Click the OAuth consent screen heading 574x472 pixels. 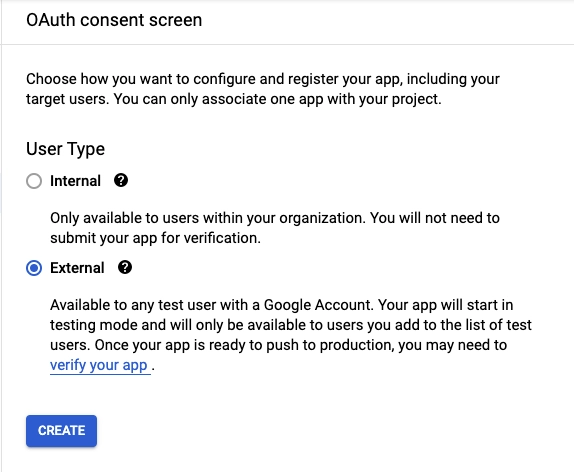[114, 20]
